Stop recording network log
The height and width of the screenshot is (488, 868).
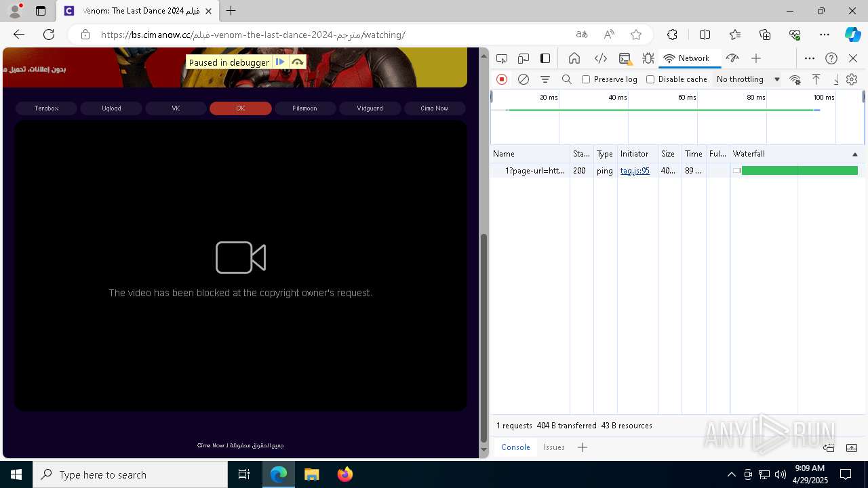[502, 79]
